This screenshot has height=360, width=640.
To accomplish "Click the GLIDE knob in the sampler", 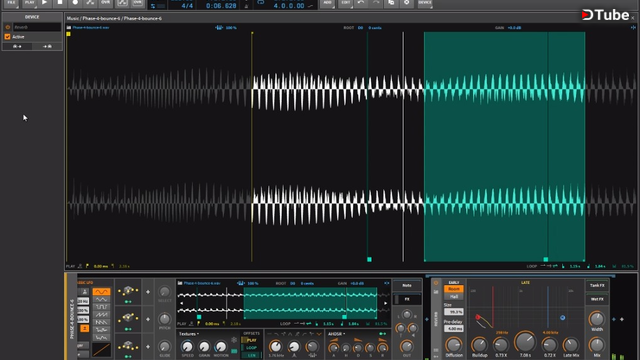I will tap(164, 347).
